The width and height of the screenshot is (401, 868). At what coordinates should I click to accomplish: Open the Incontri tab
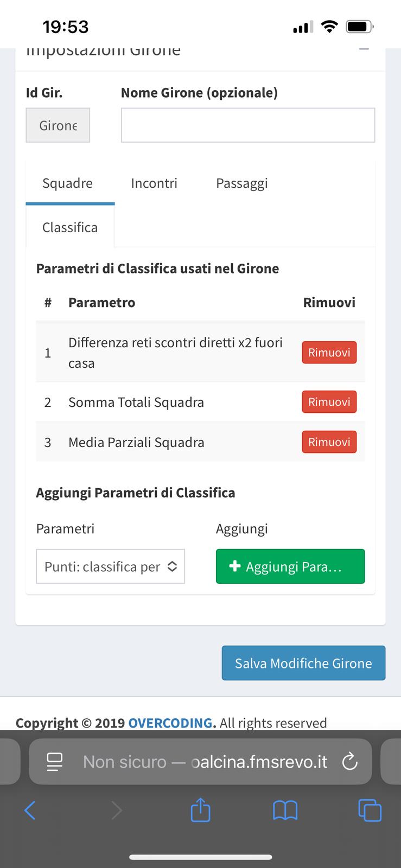click(154, 183)
